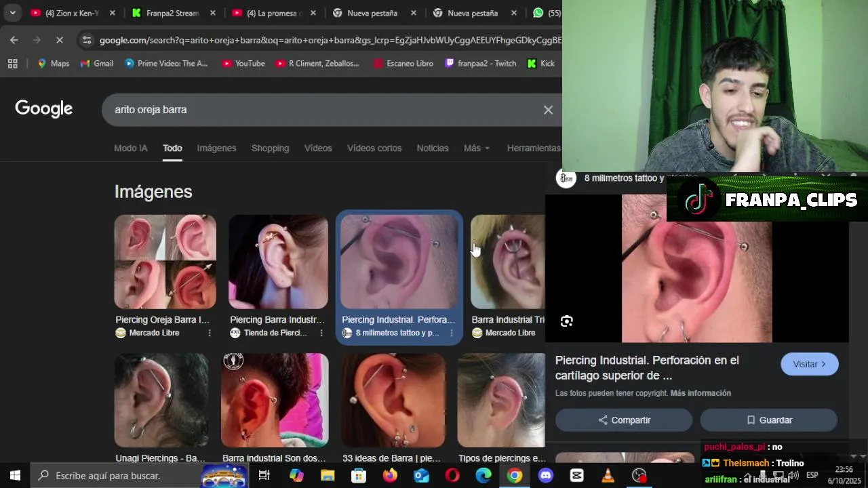868x488 pixels.
Task: Select the Imágenes search tab
Action: tap(216, 148)
